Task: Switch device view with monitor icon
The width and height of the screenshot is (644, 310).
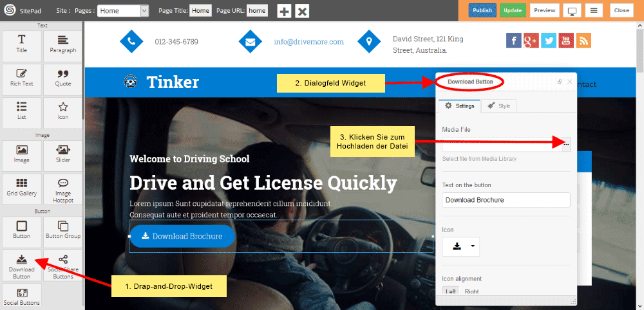Action: point(571,11)
